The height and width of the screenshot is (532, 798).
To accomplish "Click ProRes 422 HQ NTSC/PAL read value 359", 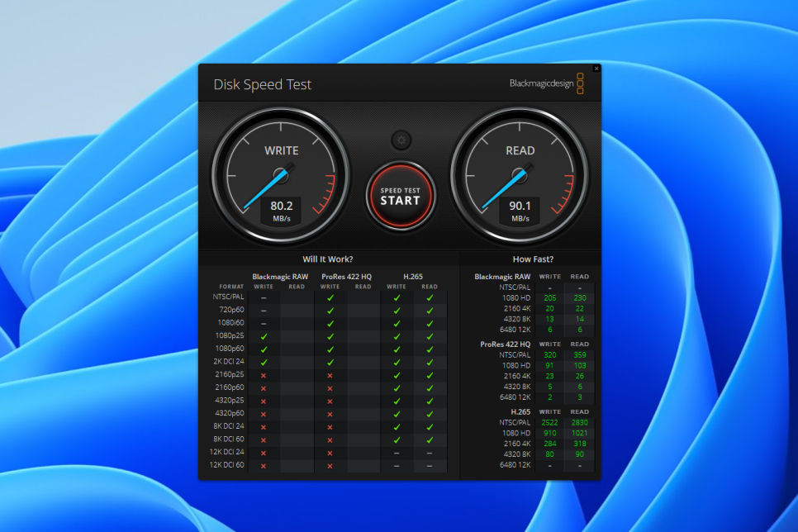I will (x=579, y=354).
